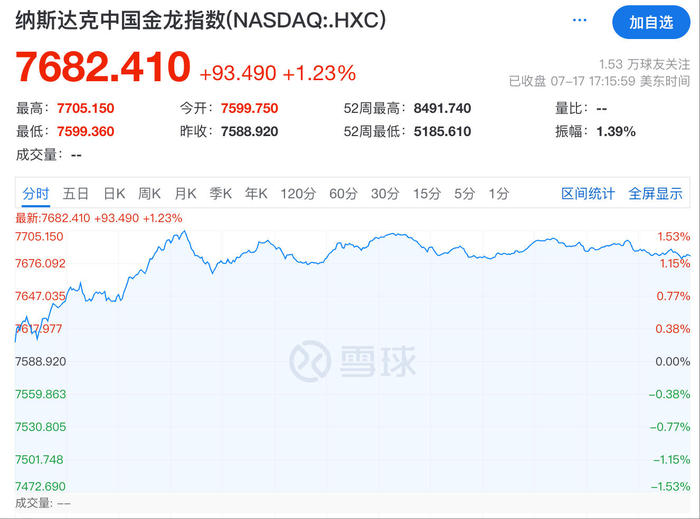Open the three-dot more options menu

click(x=579, y=20)
